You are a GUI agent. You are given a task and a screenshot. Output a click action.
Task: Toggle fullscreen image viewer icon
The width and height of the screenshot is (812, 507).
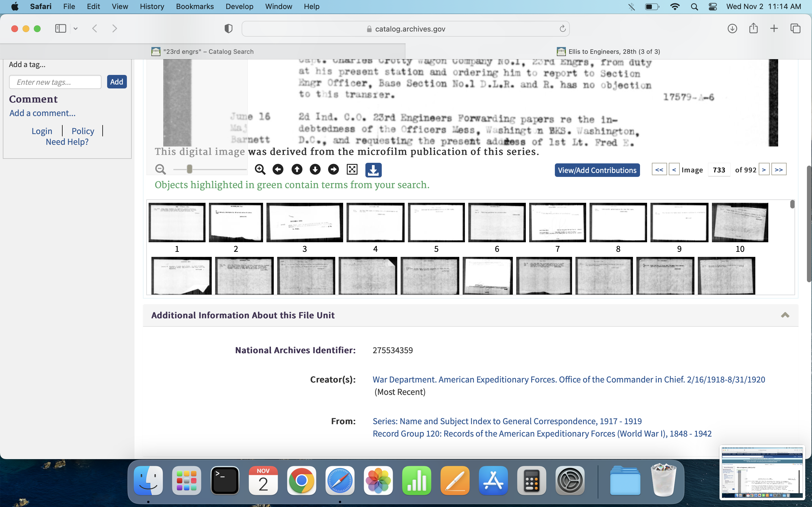coord(352,169)
